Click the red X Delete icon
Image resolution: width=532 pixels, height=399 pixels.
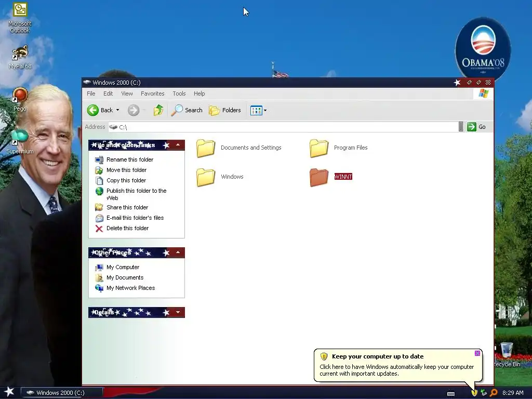[99, 229]
